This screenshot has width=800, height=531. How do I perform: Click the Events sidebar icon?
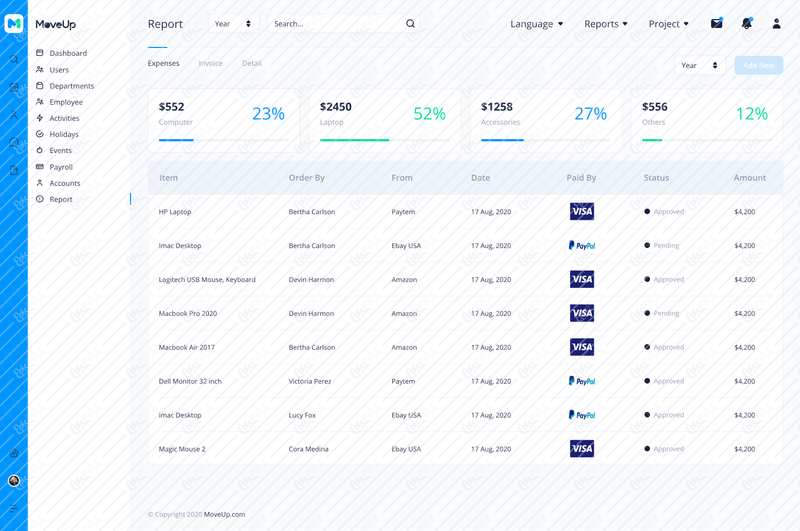point(40,150)
